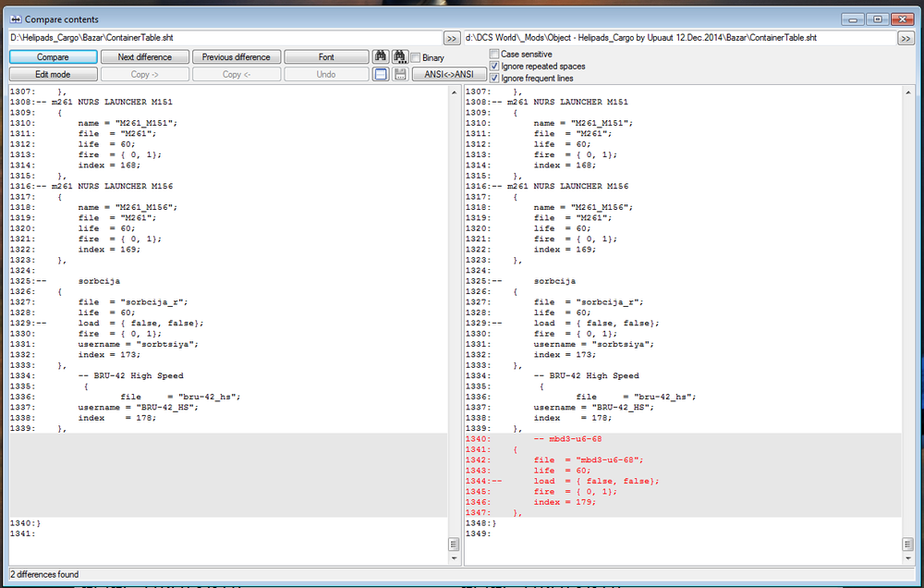Toggle the split layout panel icon
Screen dimensions: 924x588
click(x=382, y=74)
